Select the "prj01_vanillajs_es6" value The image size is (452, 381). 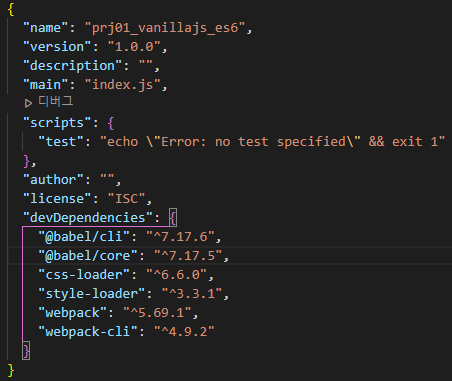click(165, 28)
